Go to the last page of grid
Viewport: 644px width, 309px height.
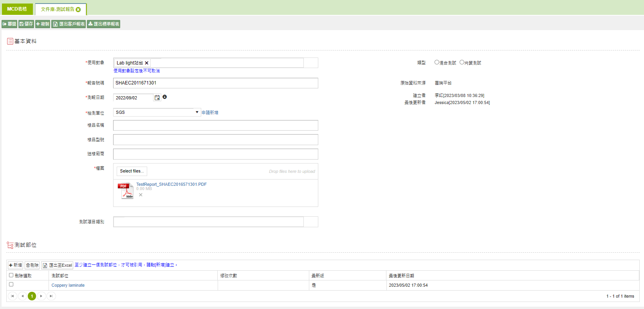[51, 296]
